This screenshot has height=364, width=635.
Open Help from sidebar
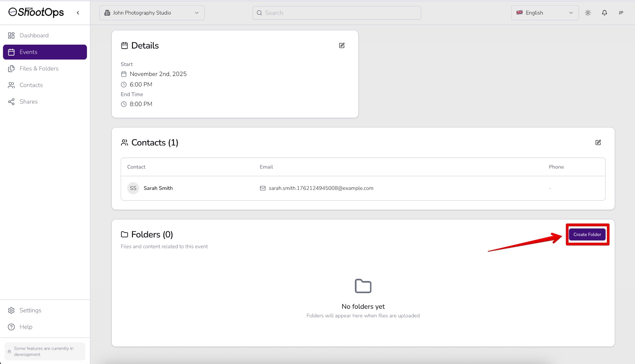coord(26,327)
